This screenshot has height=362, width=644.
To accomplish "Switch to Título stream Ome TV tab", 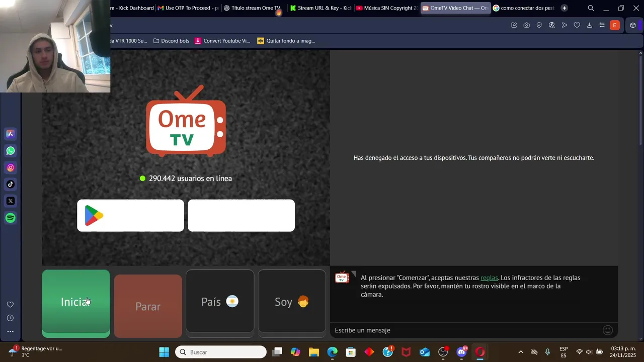I will tap(253, 8).
